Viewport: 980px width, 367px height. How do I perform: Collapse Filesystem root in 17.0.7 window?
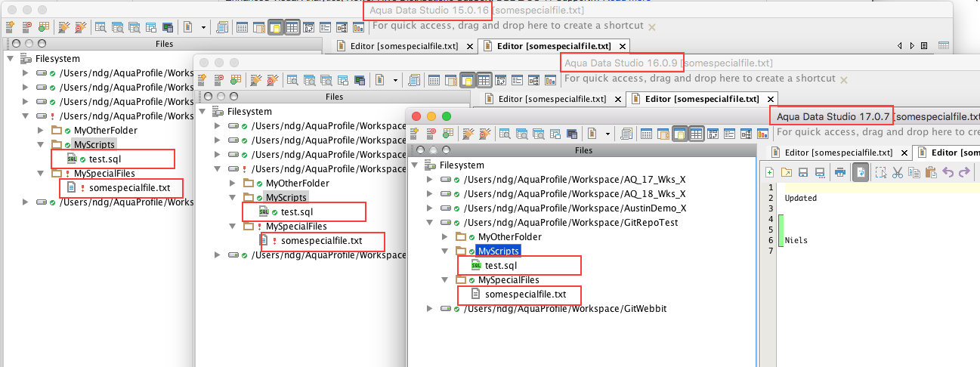pyautogui.click(x=414, y=165)
